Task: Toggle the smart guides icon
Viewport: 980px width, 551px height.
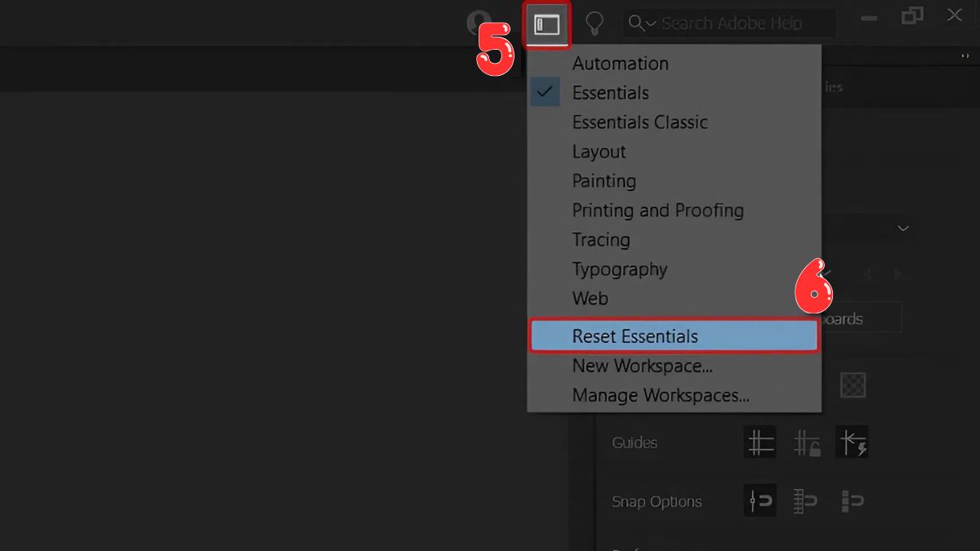Action: click(853, 442)
